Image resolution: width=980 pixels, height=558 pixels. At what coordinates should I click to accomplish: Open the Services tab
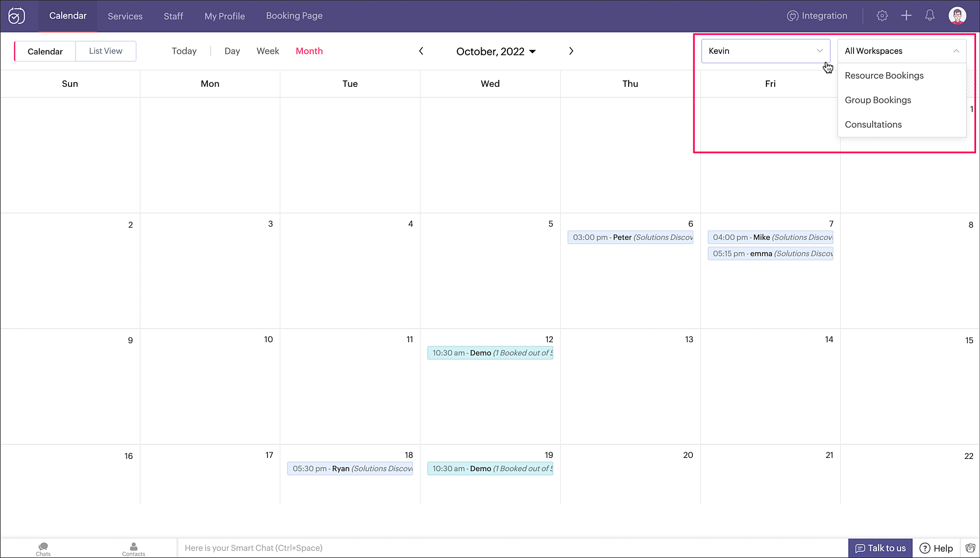(x=125, y=16)
